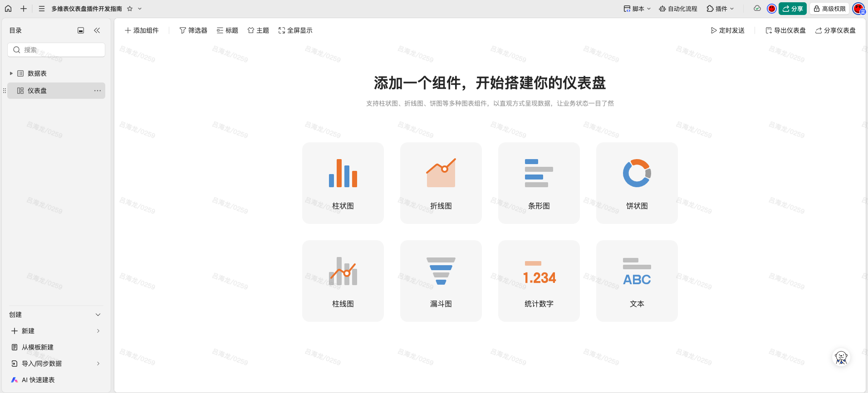Viewport: 868px width, 393px height.
Task: Click 导出仪表盘 button
Action: [785, 30]
